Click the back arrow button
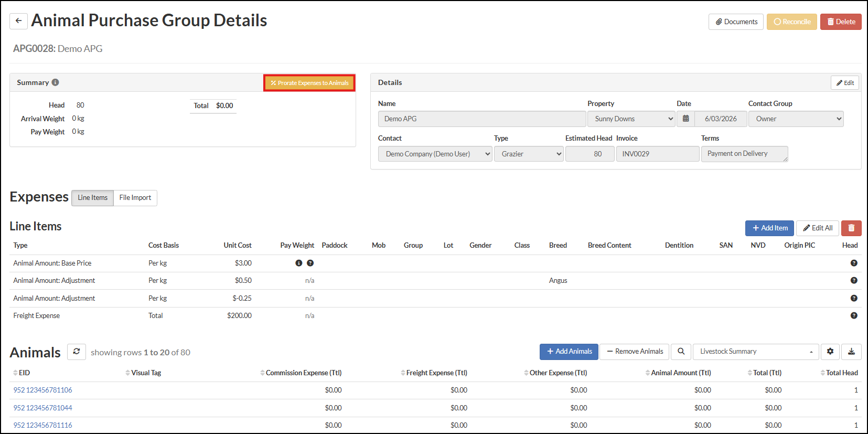868x434 pixels. pyautogui.click(x=18, y=21)
